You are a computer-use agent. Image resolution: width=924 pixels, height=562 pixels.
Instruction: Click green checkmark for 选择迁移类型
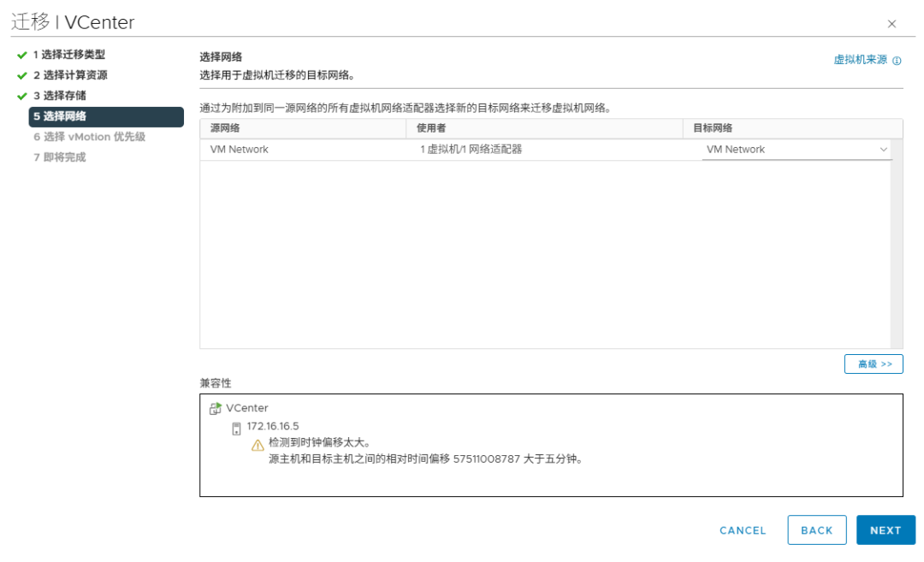coord(22,56)
